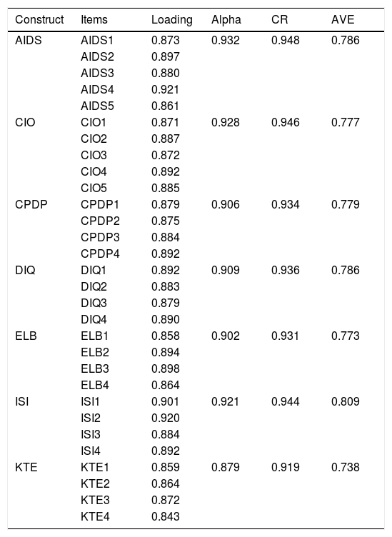The height and width of the screenshot is (537, 392).
Task: Click the CR column header
Action: tap(279, 20)
